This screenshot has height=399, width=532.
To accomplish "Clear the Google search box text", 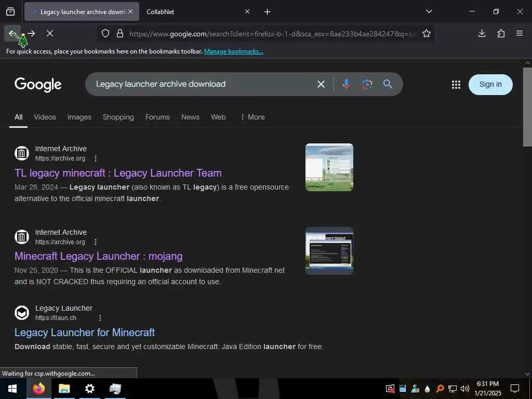I will 321,84.
